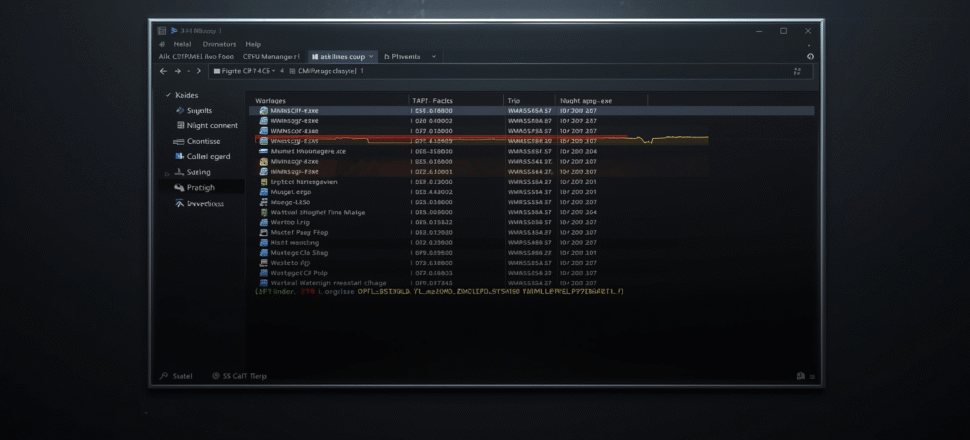Select the 'Westeto ifgp' row name
This screenshot has height=440, width=970.
pyautogui.click(x=290, y=263)
